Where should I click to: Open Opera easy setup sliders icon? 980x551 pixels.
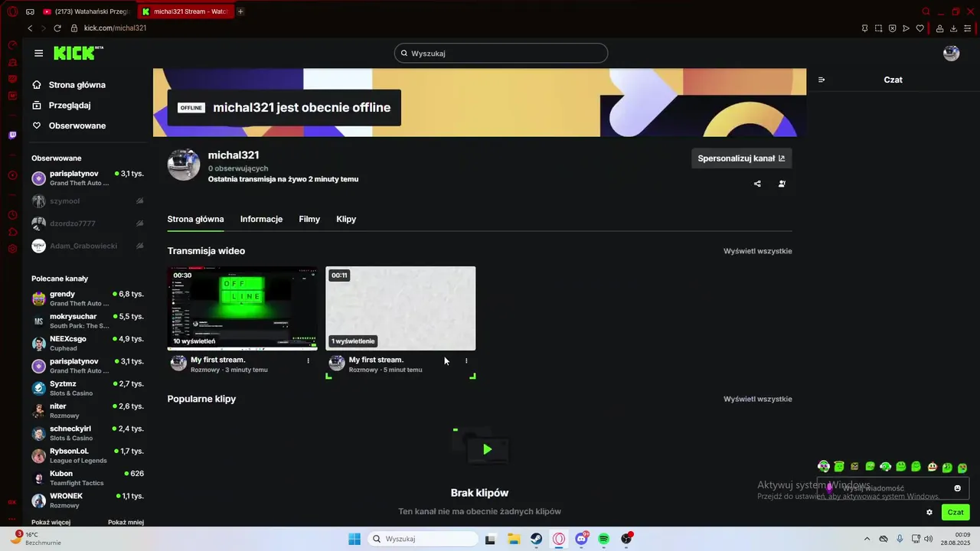click(968, 28)
